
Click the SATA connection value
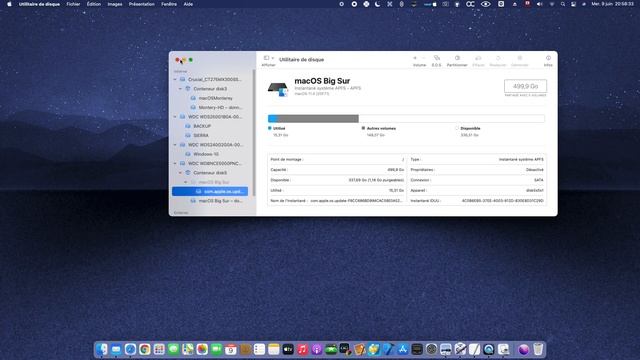pos(539,180)
